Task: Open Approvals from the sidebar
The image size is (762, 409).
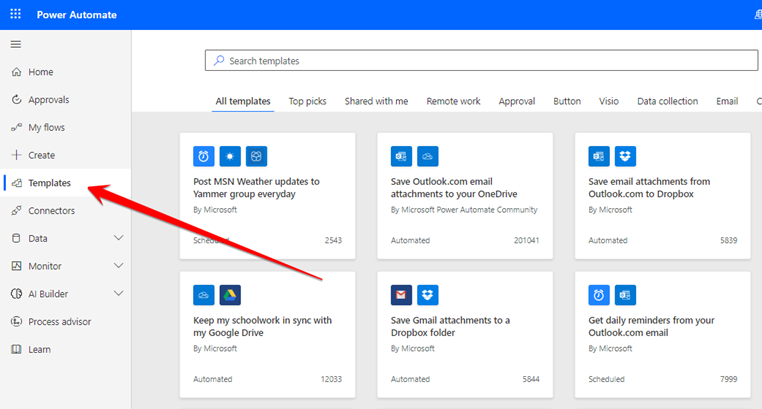Action: [66, 100]
